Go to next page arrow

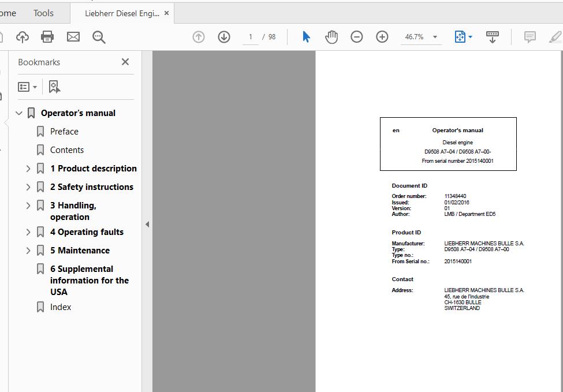click(224, 37)
